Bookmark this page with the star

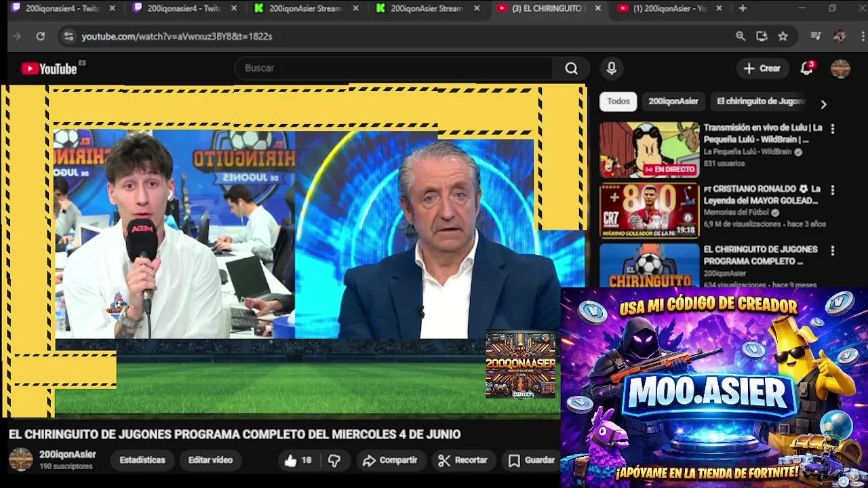pos(783,37)
